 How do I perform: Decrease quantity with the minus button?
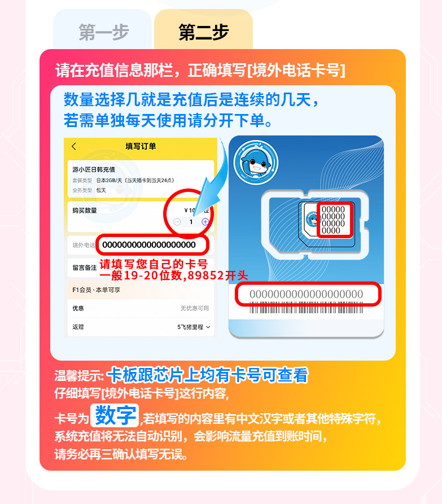pyautogui.click(x=177, y=222)
